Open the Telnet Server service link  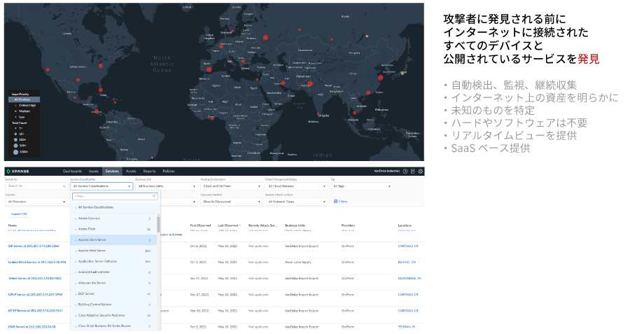point(35,279)
